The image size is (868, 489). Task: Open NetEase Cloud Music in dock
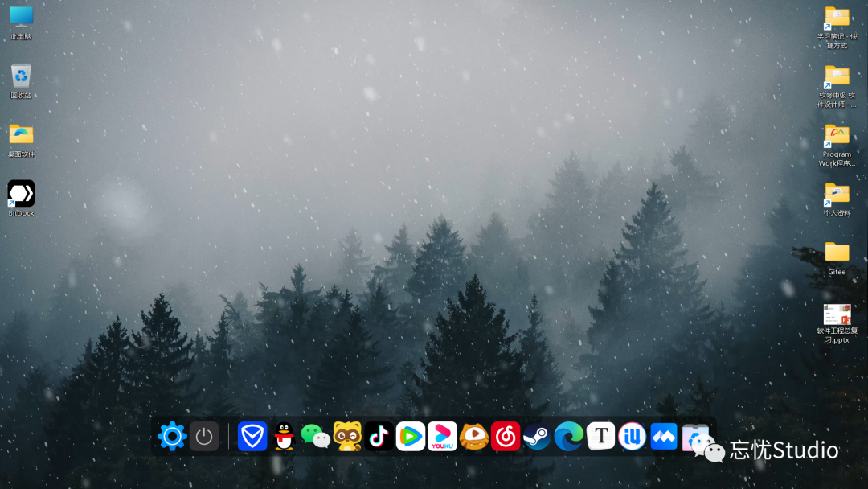(x=506, y=437)
